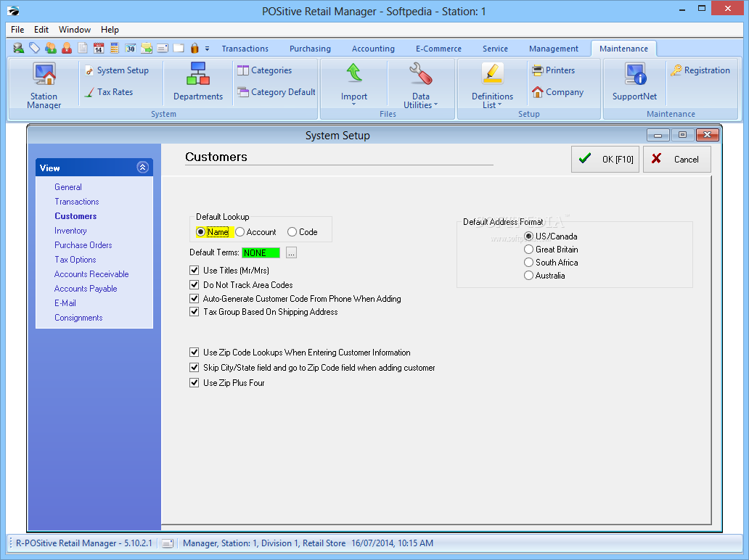Switch to the Accounting ribbon tab
The height and width of the screenshot is (560, 749).
(373, 49)
